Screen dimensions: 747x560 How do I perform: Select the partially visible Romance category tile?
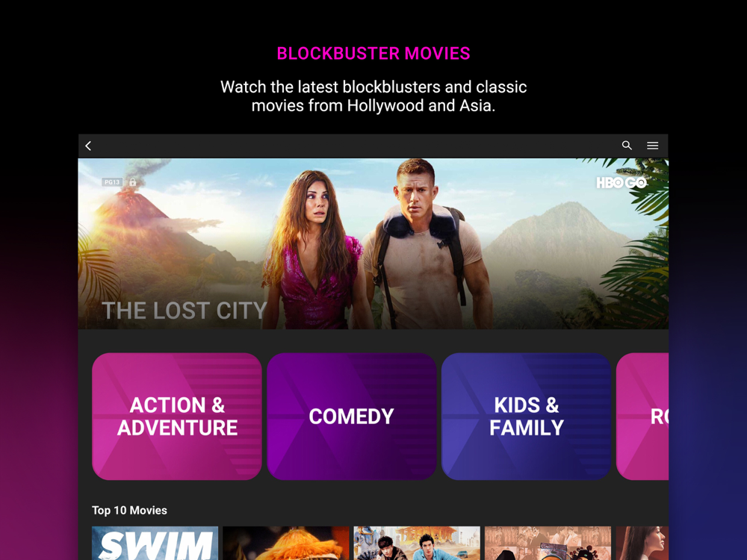coord(642,416)
